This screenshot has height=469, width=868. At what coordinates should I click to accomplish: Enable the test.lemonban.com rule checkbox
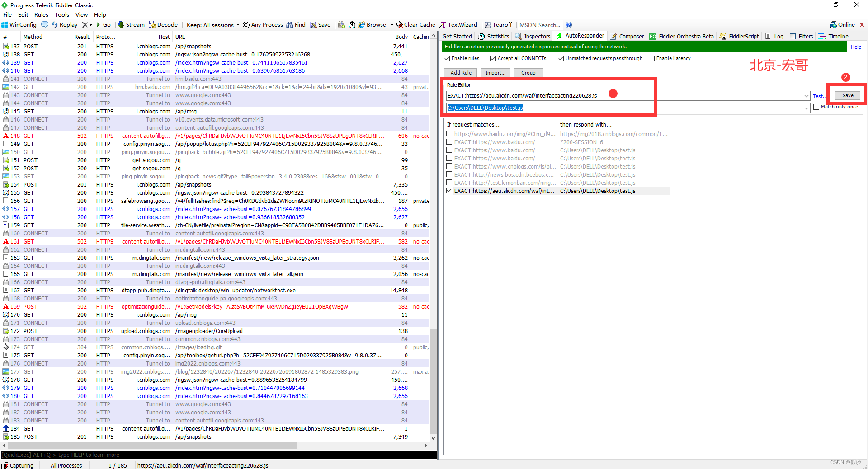(x=449, y=183)
